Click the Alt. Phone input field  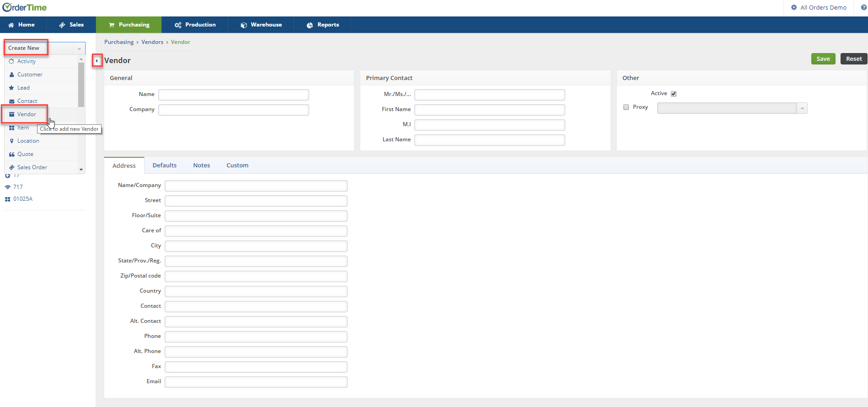256,352
